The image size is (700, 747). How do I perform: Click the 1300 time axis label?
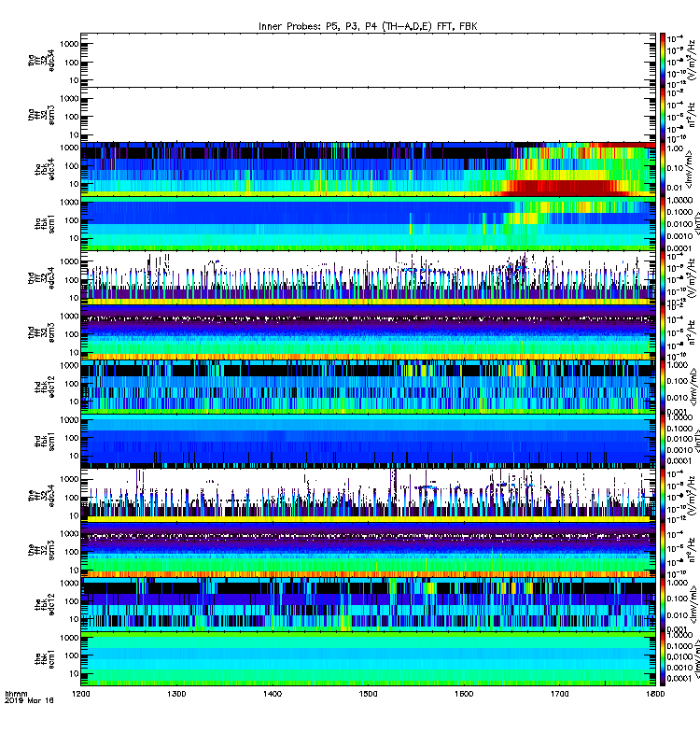click(176, 694)
